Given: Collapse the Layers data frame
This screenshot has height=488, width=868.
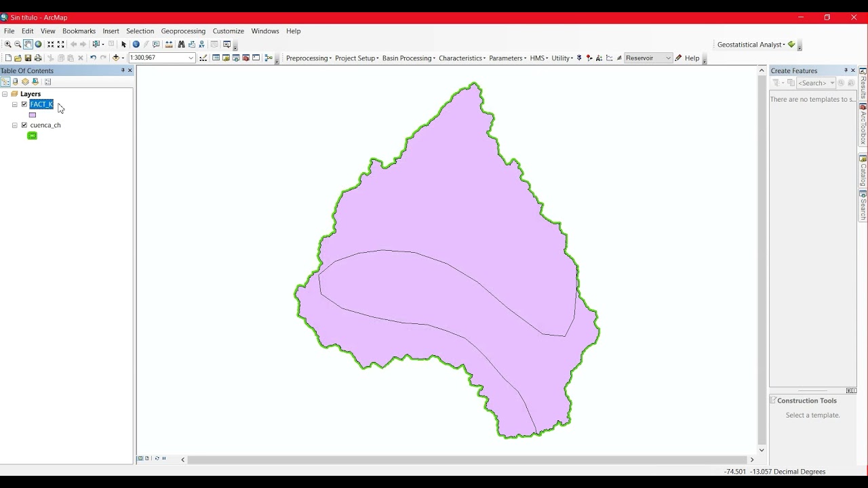Looking at the screenshot, I should 5,94.
